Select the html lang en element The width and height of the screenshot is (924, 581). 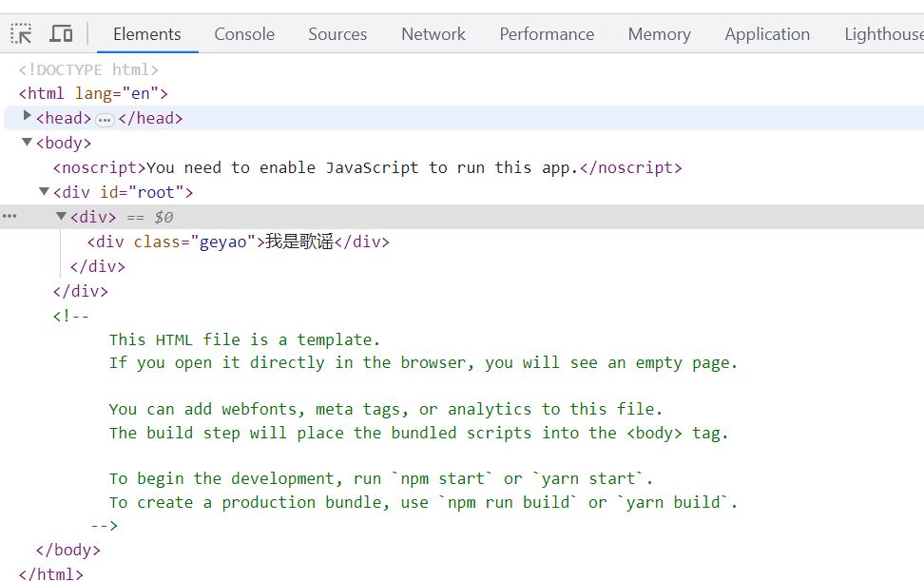(92, 92)
